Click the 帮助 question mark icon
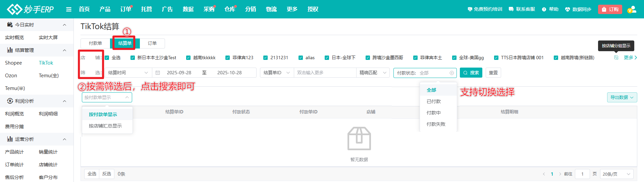The width and height of the screenshot is (644, 182). 544,9
